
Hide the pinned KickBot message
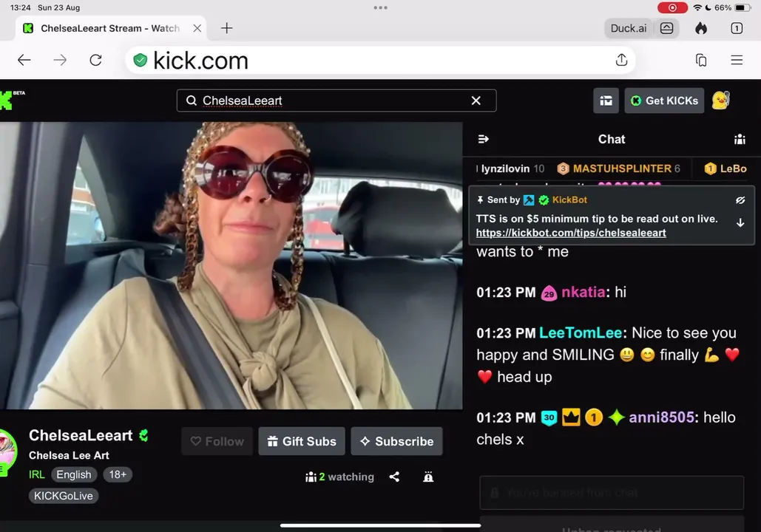tap(740, 200)
